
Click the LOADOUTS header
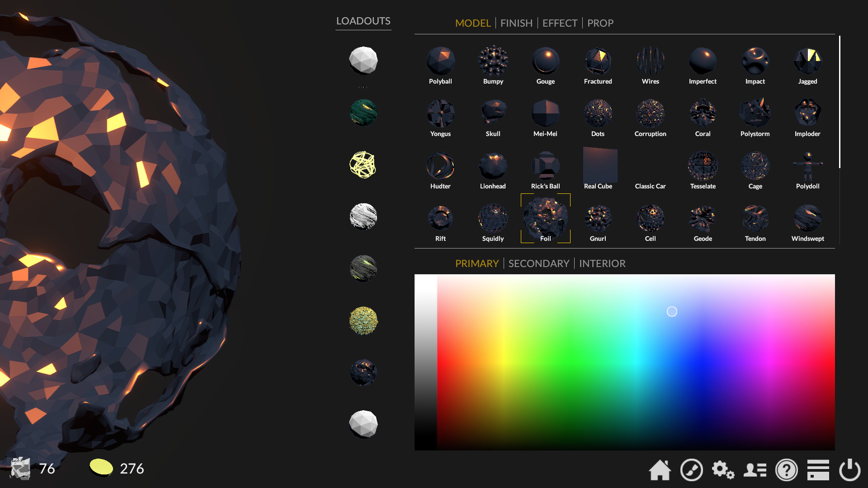(x=363, y=21)
